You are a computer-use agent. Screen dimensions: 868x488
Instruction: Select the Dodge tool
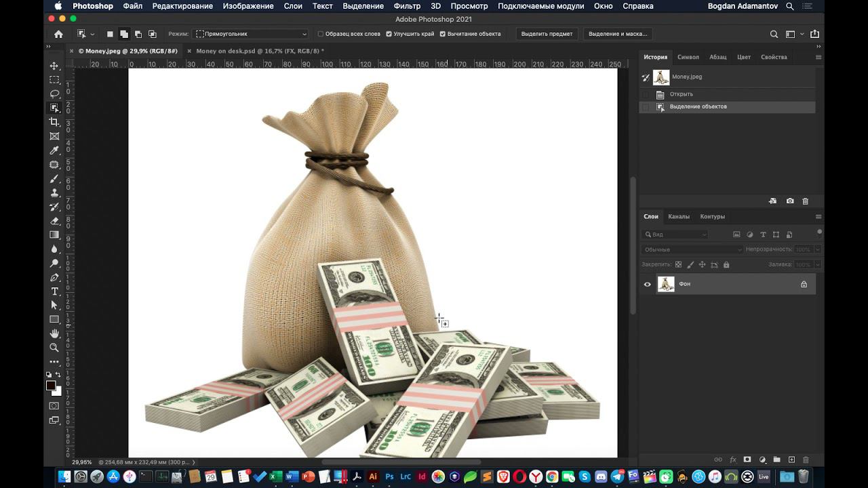click(54, 263)
